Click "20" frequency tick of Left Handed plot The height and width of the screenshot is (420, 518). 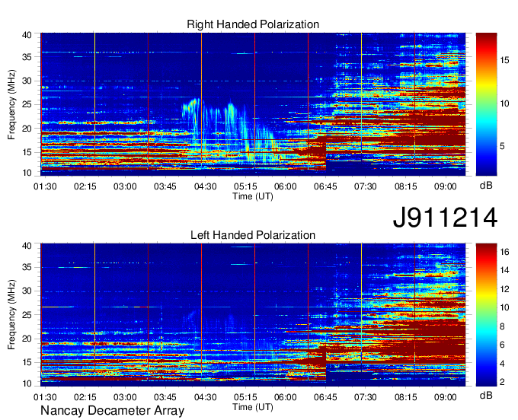tap(27, 339)
